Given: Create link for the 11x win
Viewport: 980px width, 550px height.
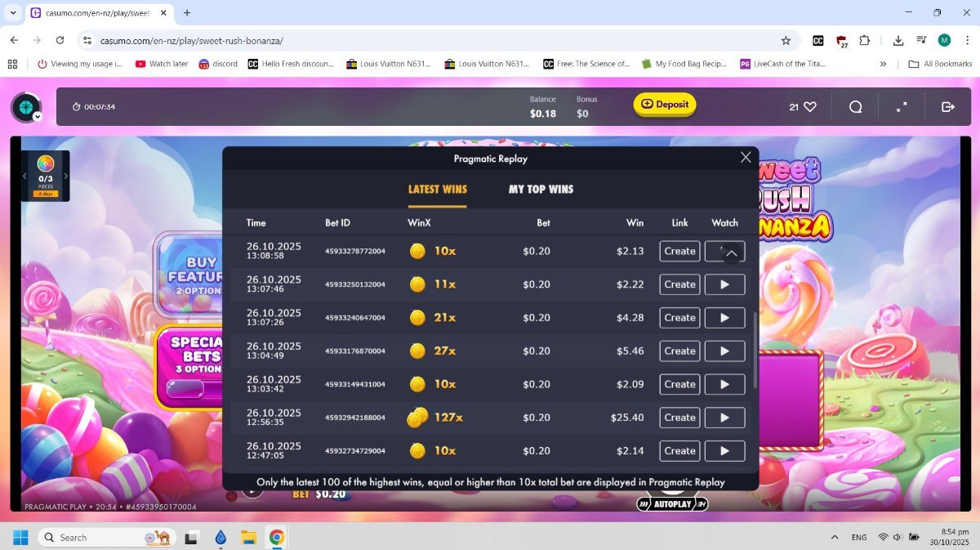Looking at the screenshot, I should (x=679, y=284).
